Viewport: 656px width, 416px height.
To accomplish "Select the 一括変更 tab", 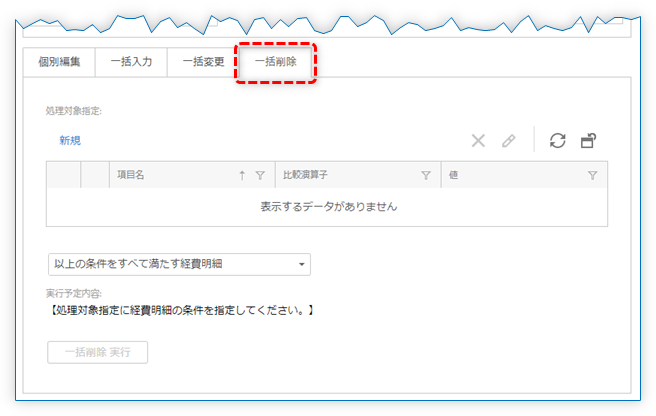I will (x=203, y=62).
